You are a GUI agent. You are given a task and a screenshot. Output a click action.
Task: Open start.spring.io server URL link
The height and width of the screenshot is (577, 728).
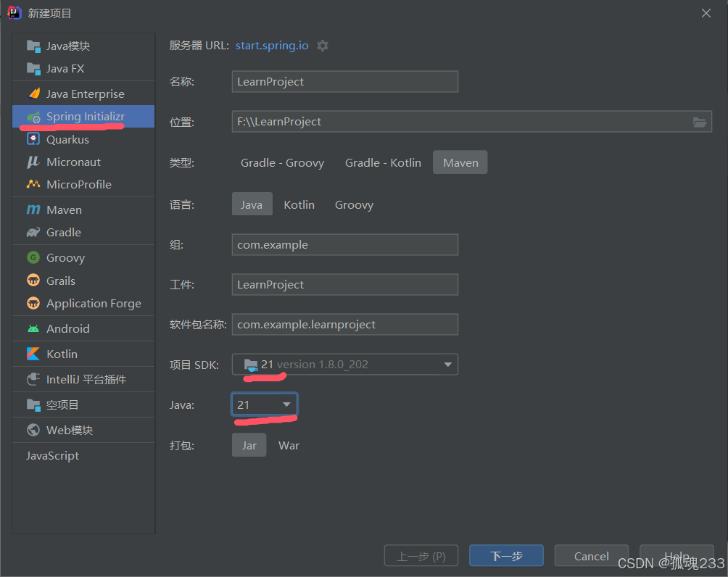point(272,46)
